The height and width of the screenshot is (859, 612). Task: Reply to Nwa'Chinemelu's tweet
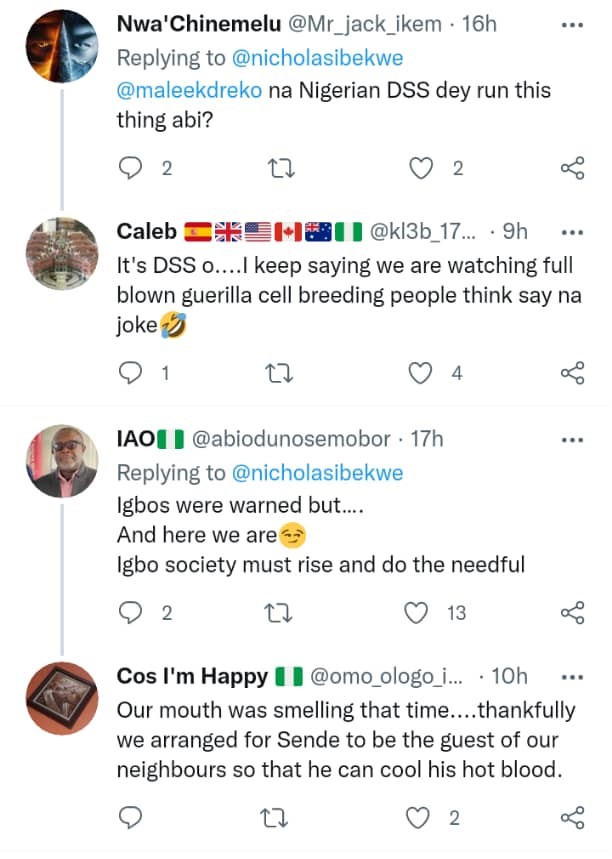[131, 169]
